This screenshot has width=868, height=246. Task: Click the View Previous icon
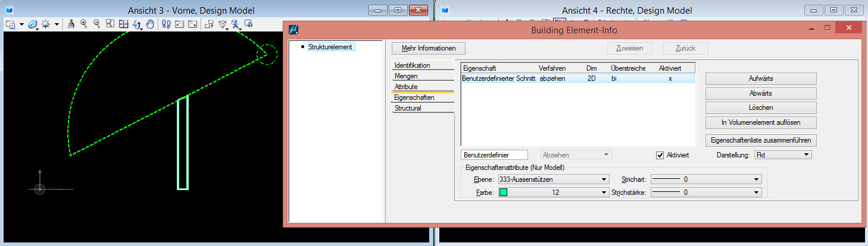pyautogui.click(x=179, y=24)
